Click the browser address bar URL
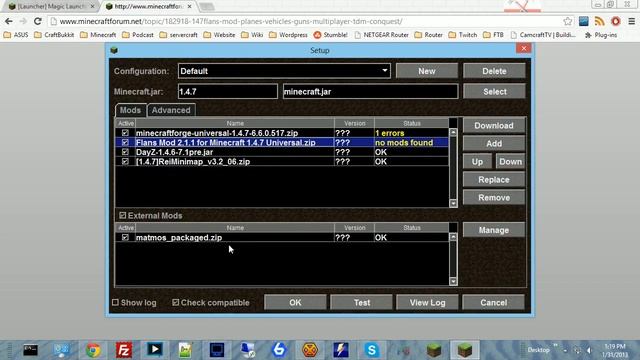This screenshot has height=360, width=640. click(x=231, y=21)
